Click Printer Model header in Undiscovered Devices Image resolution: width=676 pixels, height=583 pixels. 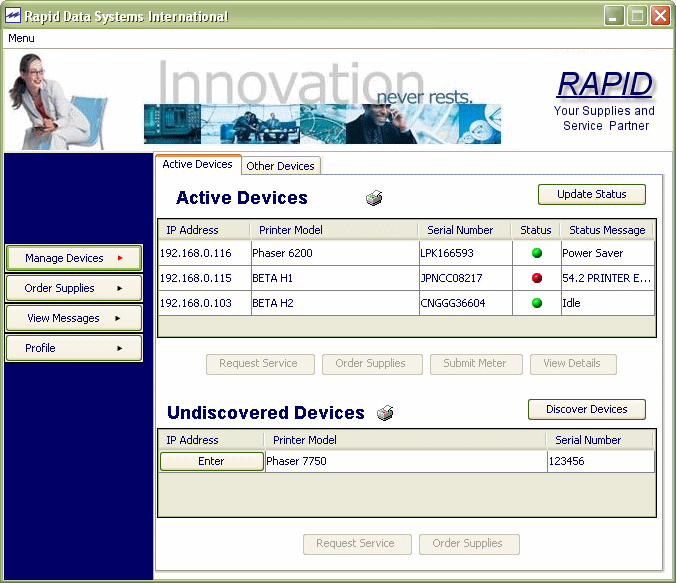[405, 440]
